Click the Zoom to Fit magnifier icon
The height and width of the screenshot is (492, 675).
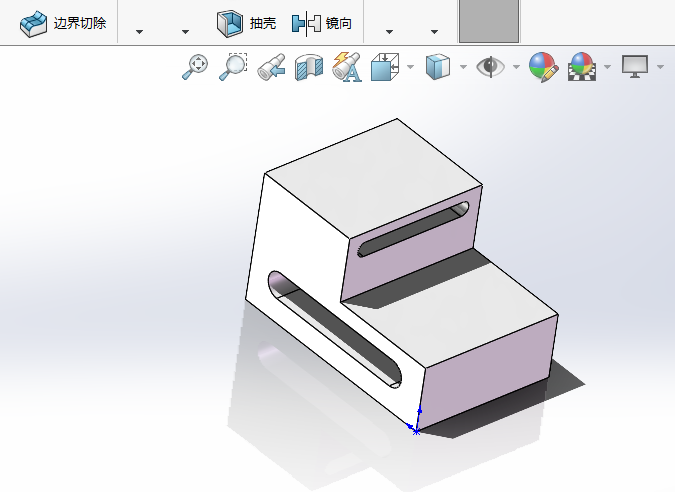194,67
